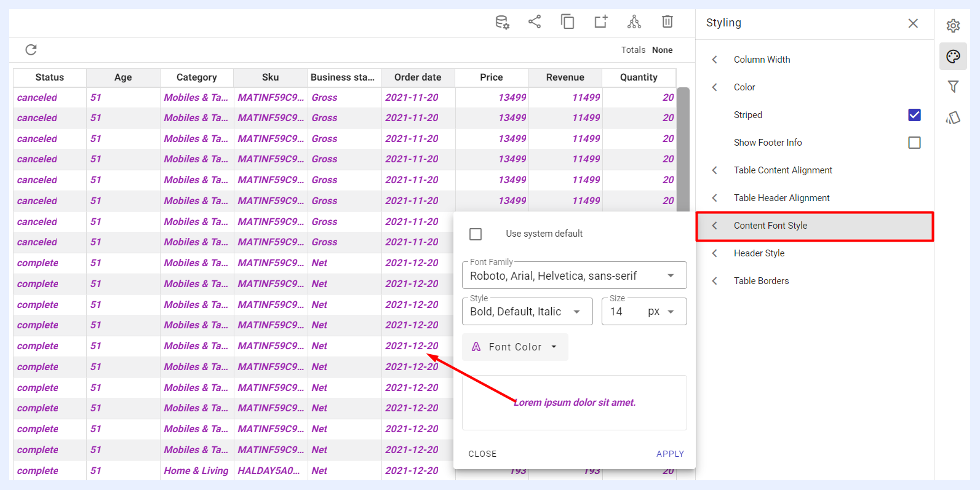Open Header Style section
Viewport: 980px width, 490px height.
point(815,253)
